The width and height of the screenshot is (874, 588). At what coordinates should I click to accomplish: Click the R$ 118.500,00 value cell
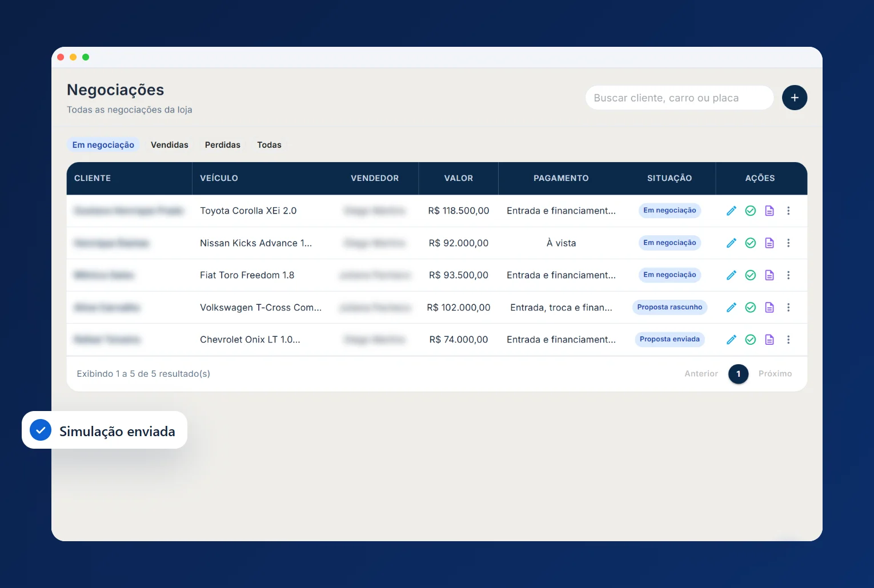(459, 211)
